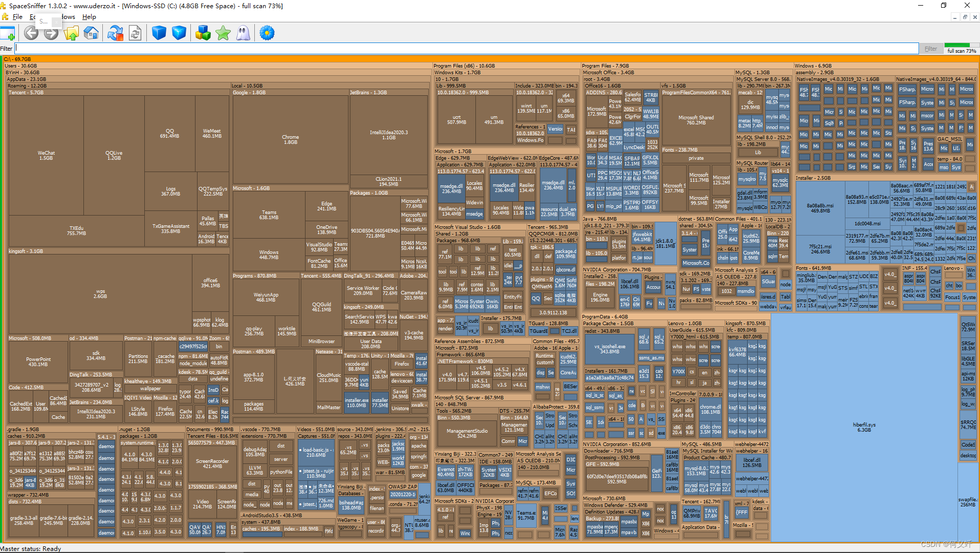Select the wps 2.6GB block
The width and height of the screenshot is (980, 553).
(100, 294)
